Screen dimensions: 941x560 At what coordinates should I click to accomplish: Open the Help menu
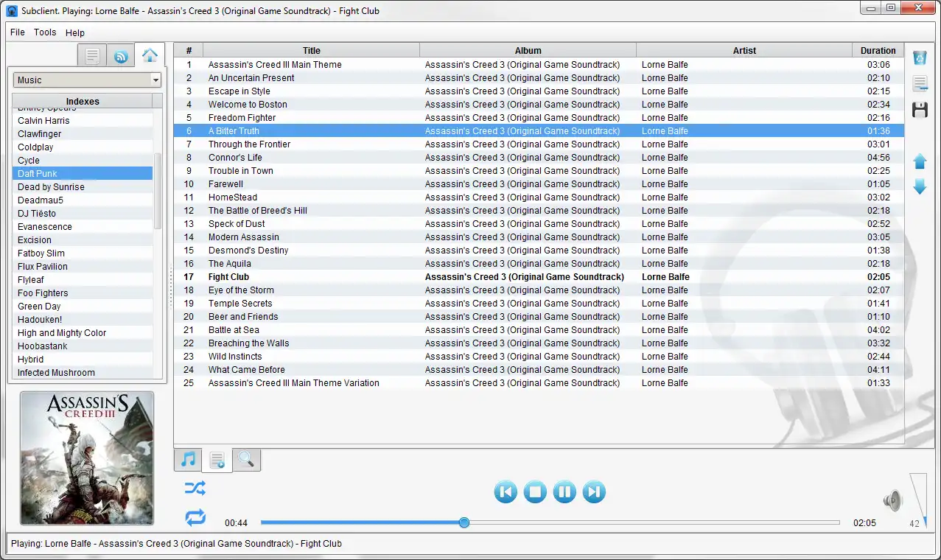click(x=75, y=32)
